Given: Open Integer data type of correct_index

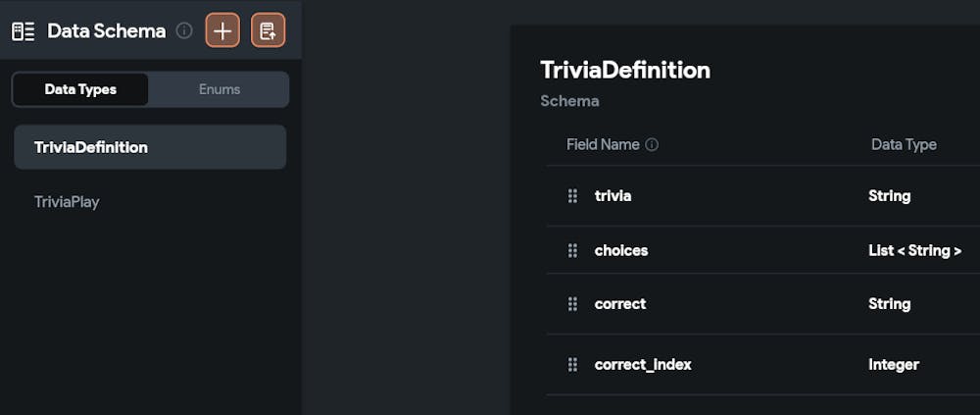Looking at the screenshot, I should 893,365.
